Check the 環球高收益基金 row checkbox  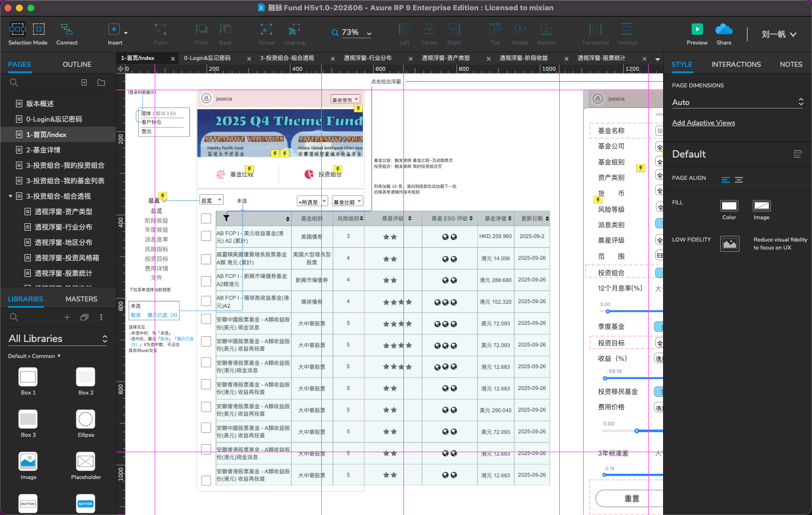206,301
